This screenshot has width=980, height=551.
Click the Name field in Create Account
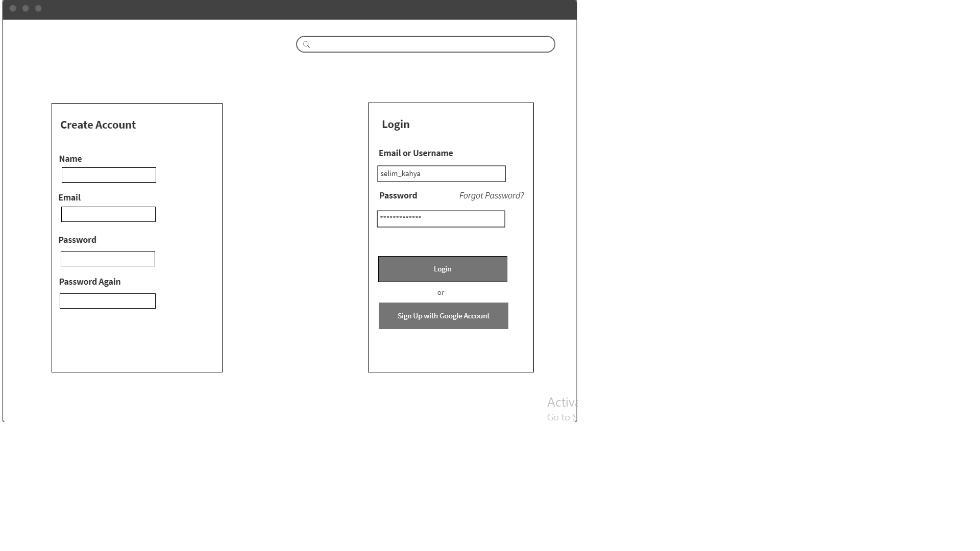tap(108, 175)
